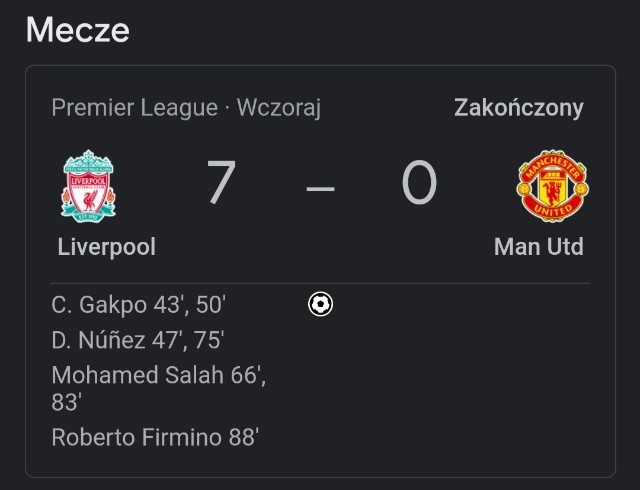This screenshot has width=640, height=490.
Task: Click the Wczoraj match date text
Action: (x=279, y=108)
